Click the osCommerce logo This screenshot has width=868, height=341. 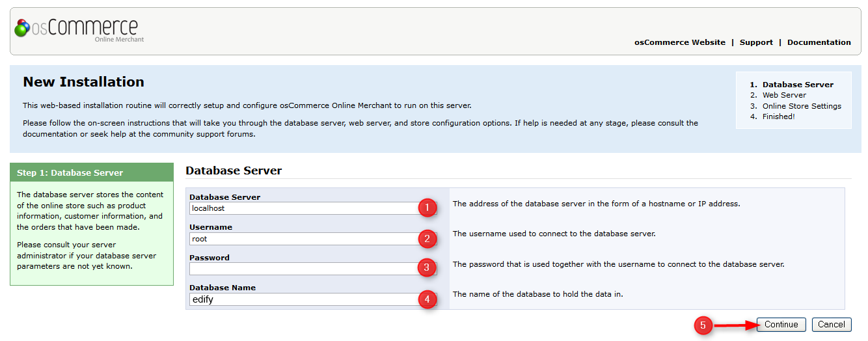click(x=77, y=30)
